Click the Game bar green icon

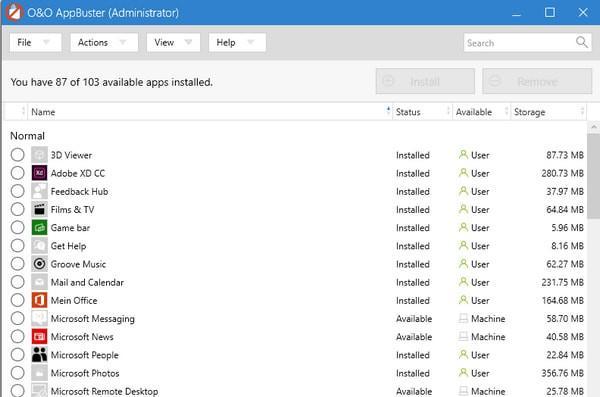(39, 227)
